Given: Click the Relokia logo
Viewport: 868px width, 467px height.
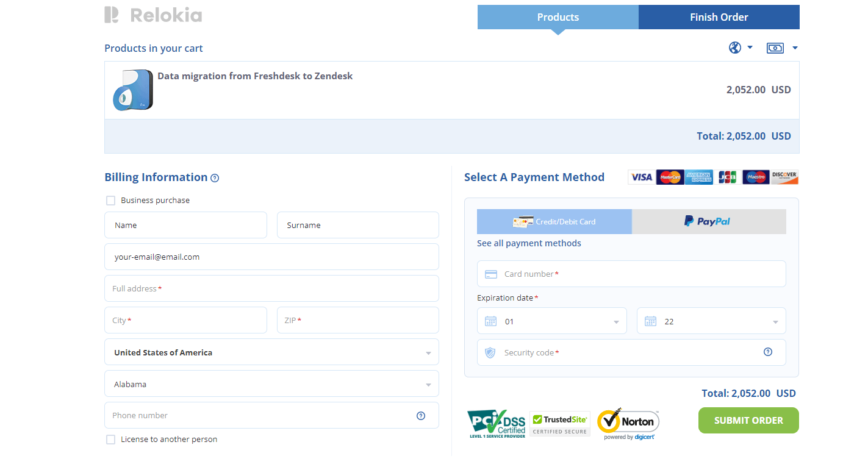Looking at the screenshot, I should click(x=153, y=15).
